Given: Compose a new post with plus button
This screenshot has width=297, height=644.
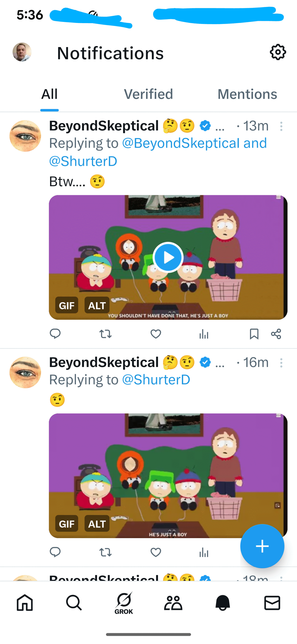Looking at the screenshot, I should click(x=262, y=546).
